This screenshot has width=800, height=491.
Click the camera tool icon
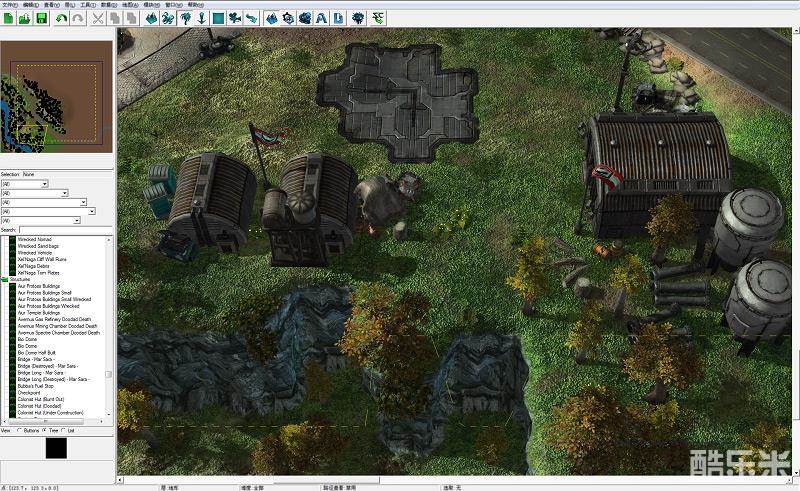234,18
